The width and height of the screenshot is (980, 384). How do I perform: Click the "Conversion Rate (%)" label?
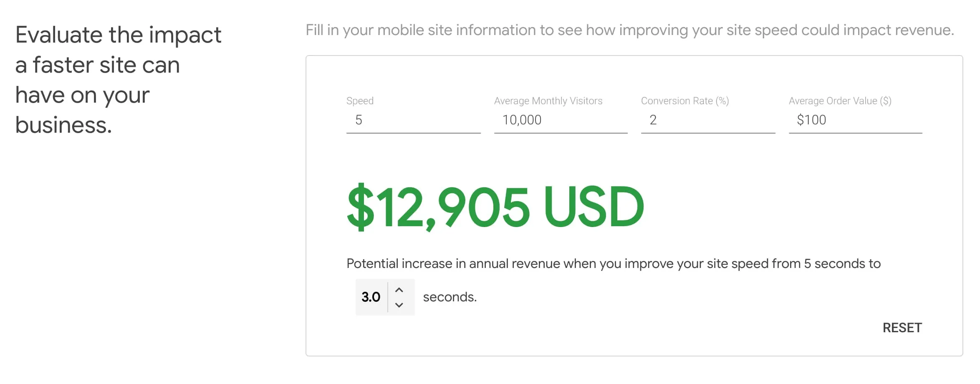click(685, 101)
